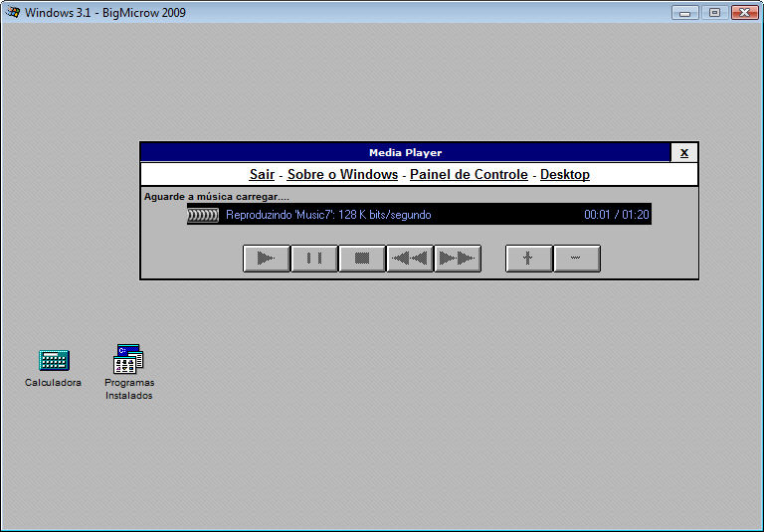Stop playback with the square button

[x=362, y=259]
